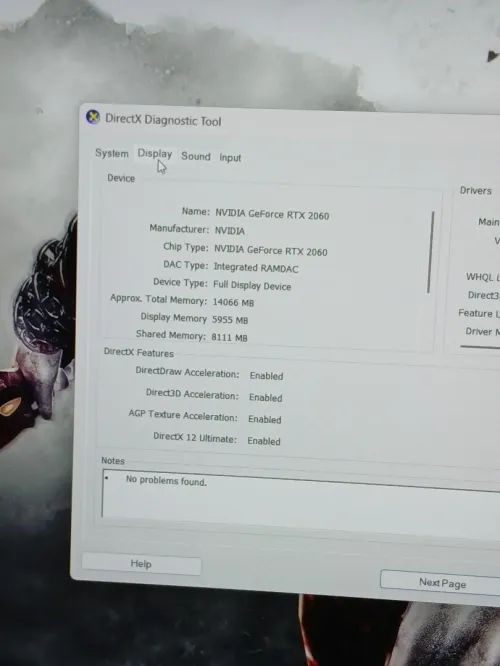Click the value 'Full Display Device'

(252, 285)
